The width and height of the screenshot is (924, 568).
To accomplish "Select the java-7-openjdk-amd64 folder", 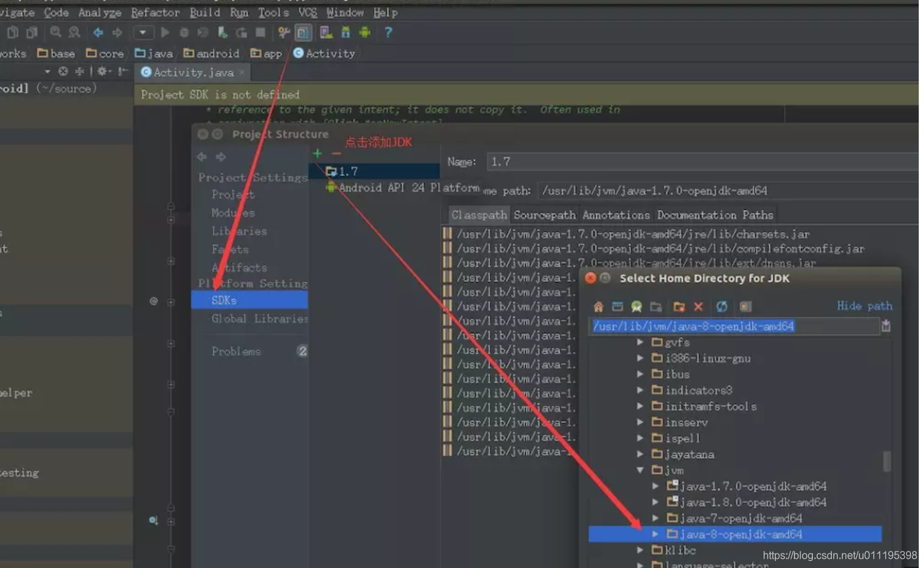I will click(734, 518).
